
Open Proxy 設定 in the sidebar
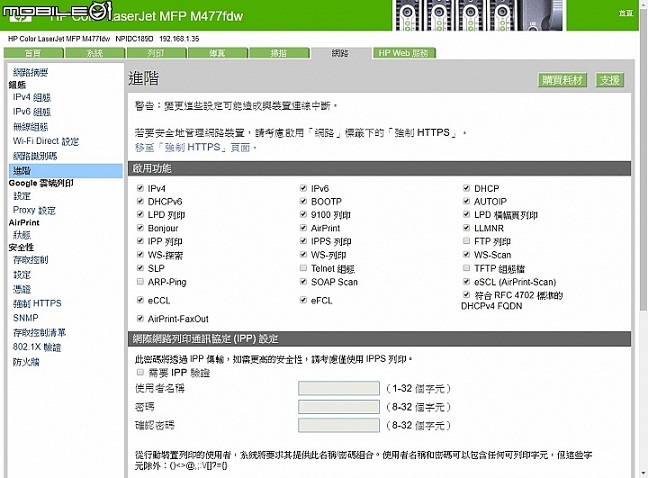click(x=34, y=210)
